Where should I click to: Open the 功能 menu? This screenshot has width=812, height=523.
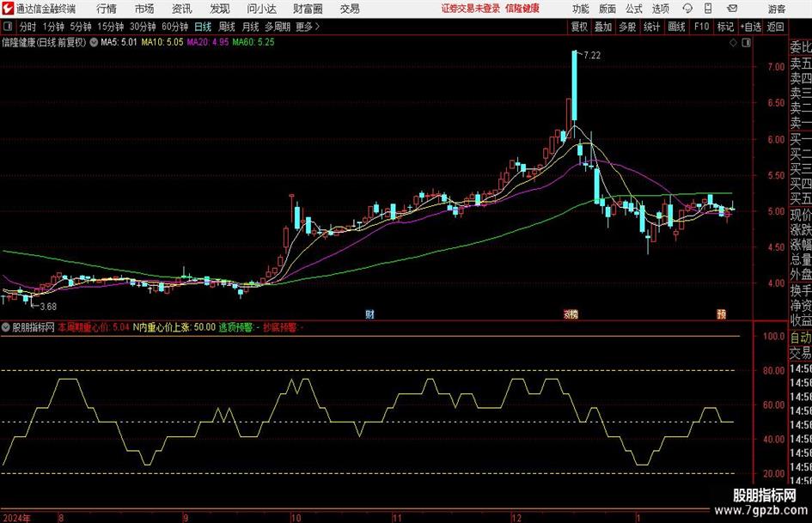coord(581,9)
